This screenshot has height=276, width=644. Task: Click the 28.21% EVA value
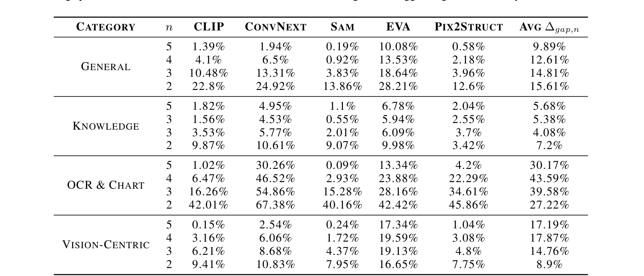point(398,86)
